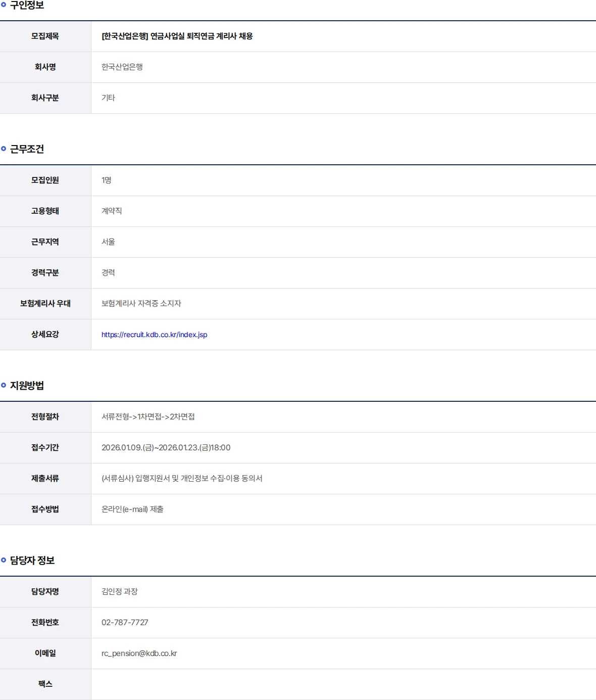Click the 경력구분 row label
This screenshot has height=700, width=596.
[45, 273]
